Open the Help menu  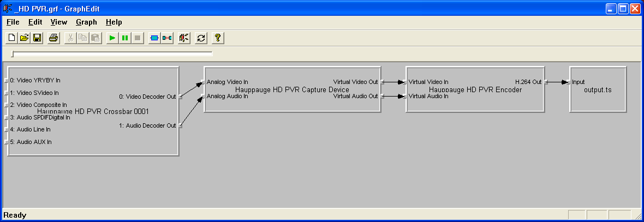pyautogui.click(x=114, y=22)
